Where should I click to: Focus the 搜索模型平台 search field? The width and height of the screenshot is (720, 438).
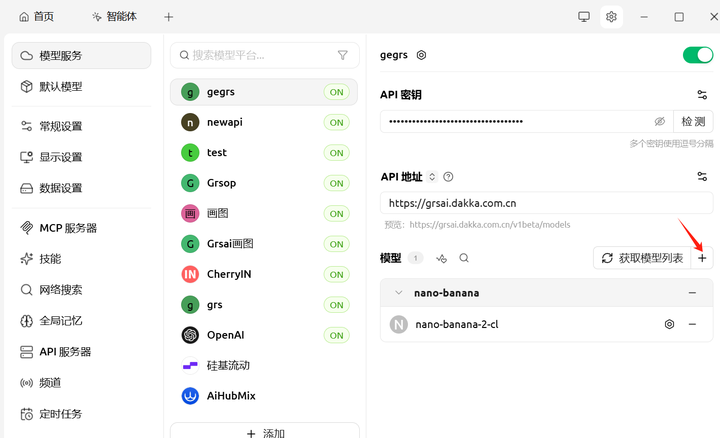264,55
